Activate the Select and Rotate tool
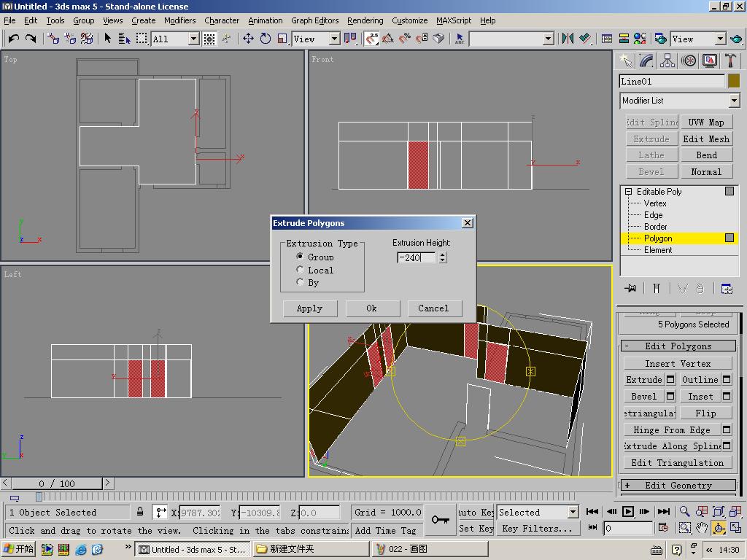Screen dimensions: 747x560 click(266, 39)
